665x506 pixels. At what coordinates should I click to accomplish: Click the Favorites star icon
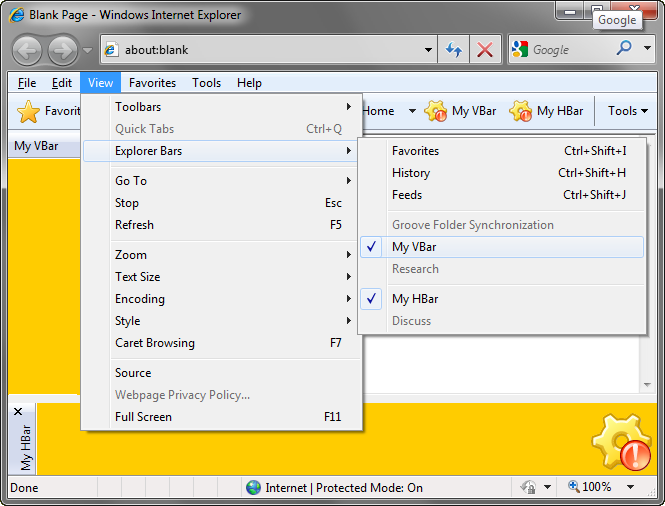point(28,111)
